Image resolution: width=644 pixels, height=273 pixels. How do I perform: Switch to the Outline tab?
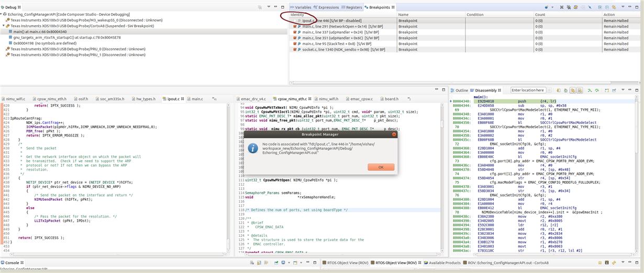[x=459, y=90]
